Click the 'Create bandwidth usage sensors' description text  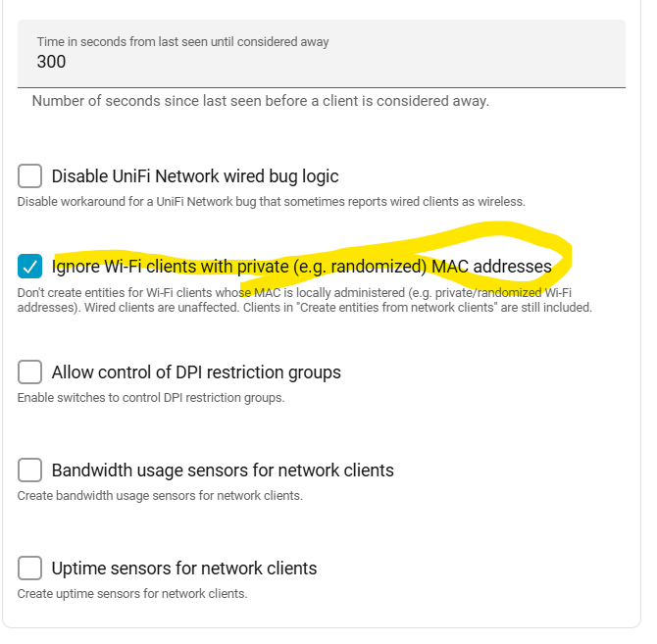160,496
